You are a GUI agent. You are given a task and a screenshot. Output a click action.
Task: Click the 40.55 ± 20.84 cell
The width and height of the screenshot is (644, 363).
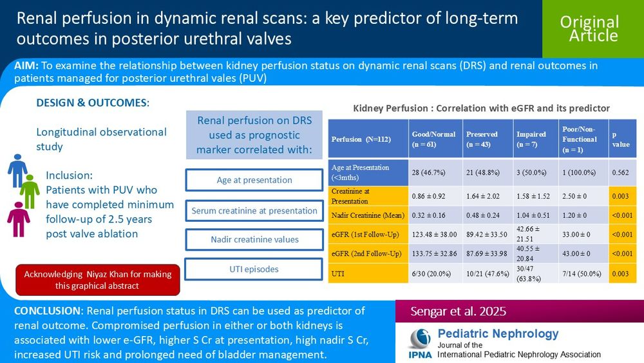coord(536,253)
